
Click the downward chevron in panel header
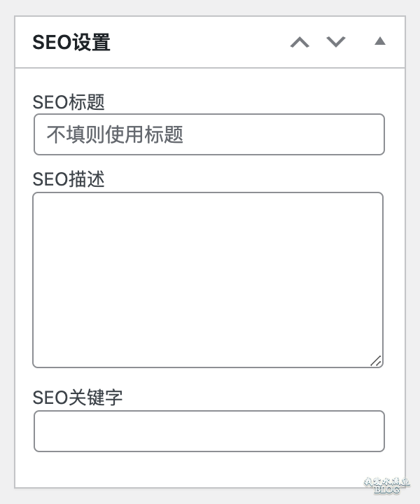tap(336, 42)
